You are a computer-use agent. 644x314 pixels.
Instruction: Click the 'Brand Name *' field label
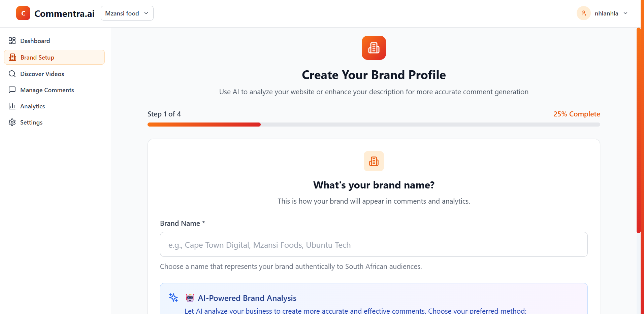[183, 223]
